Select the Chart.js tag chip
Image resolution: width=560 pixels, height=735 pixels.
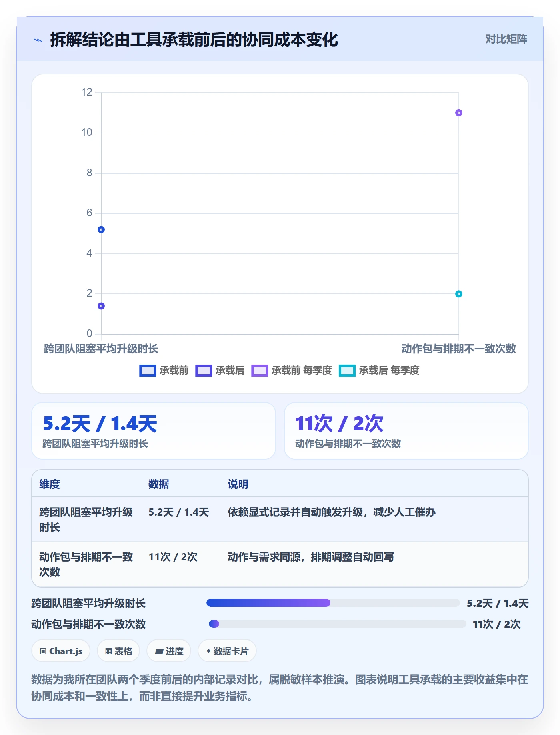tap(61, 651)
